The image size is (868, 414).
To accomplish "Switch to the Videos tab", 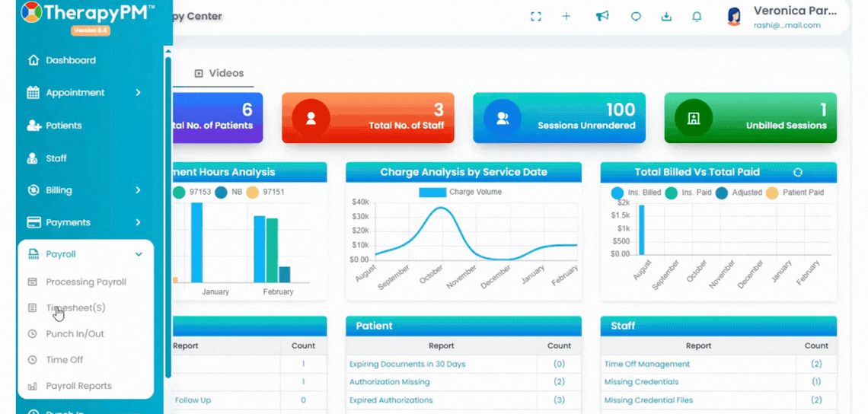I will click(x=219, y=73).
